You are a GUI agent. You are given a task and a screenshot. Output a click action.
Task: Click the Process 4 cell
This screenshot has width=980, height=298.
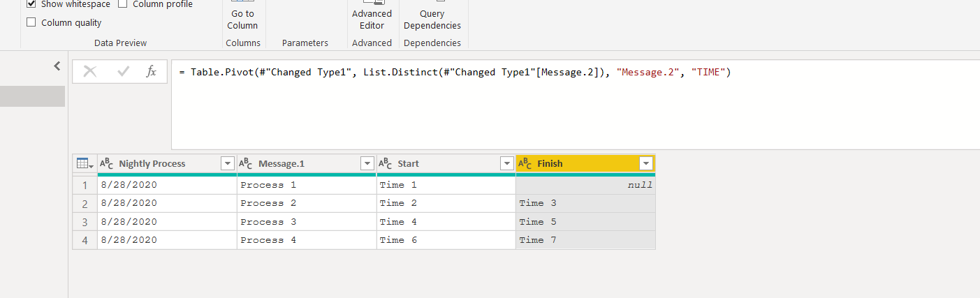tap(307, 240)
